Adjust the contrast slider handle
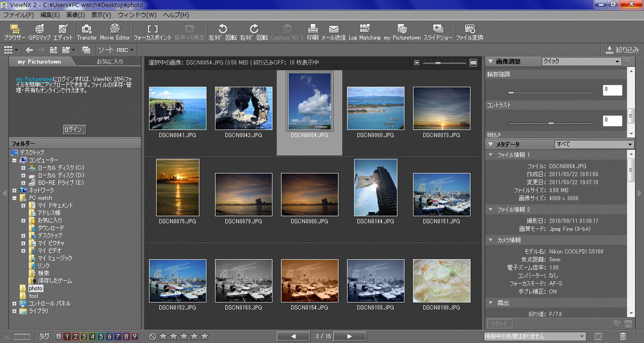 click(x=551, y=123)
